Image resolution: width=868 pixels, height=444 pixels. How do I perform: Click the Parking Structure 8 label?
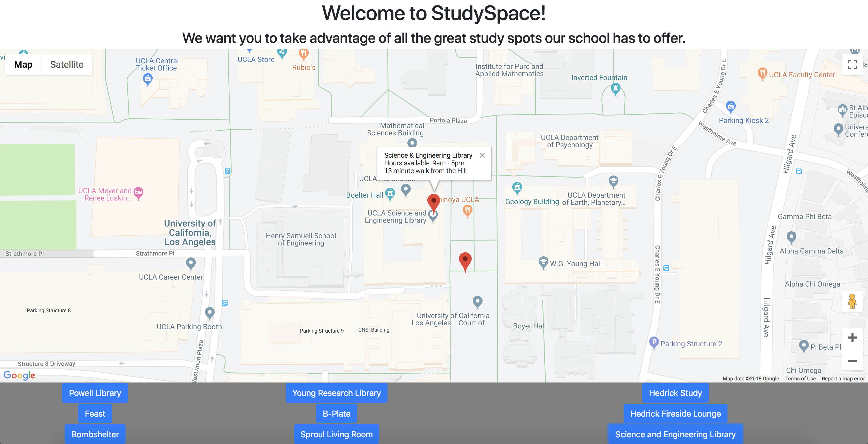coord(49,310)
